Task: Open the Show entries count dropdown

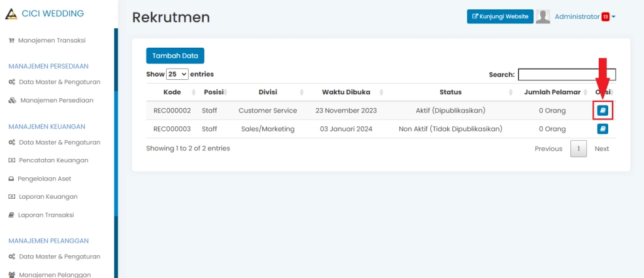Action: (177, 74)
